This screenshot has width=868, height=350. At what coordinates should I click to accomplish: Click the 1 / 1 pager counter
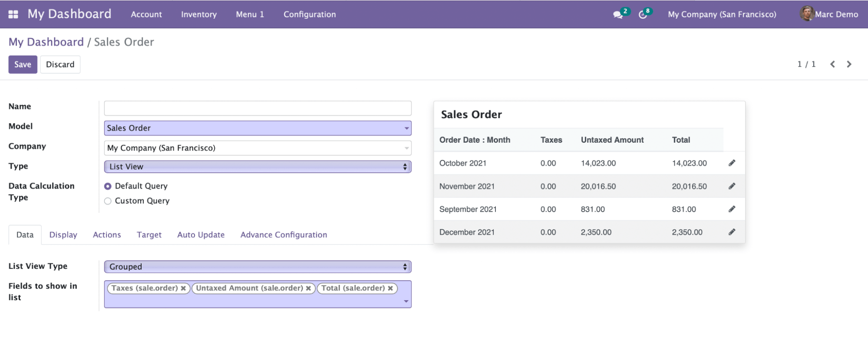click(806, 64)
